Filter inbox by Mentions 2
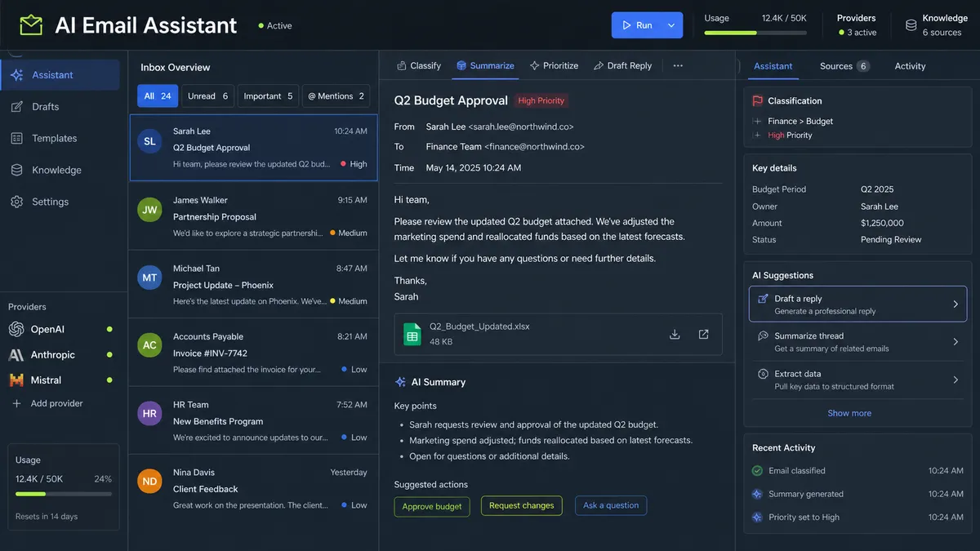Image resolution: width=980 pixels, height=551 pixels. pos(336,96)
